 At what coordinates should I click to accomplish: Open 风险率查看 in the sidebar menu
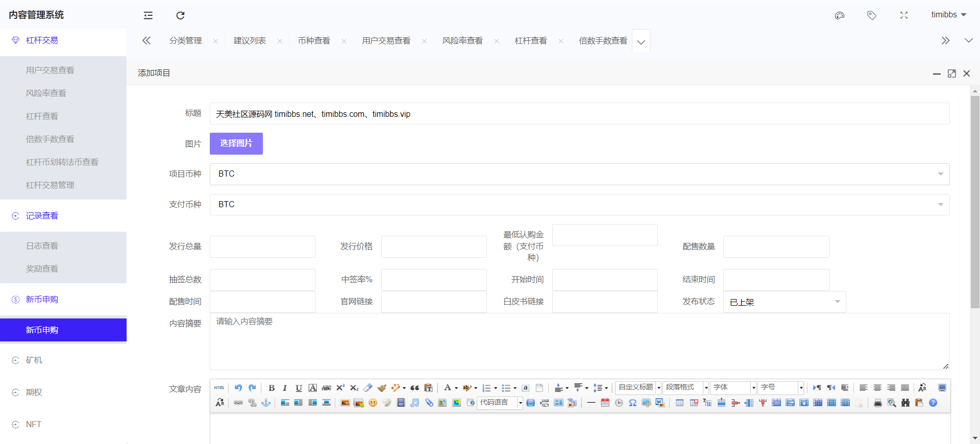(x=46, y=93)
